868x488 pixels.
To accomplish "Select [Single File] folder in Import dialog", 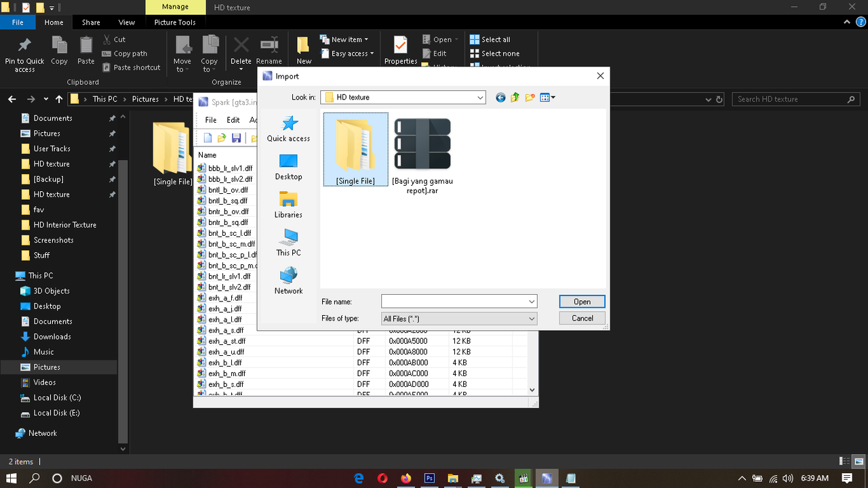I will click(x=356, y=150).
